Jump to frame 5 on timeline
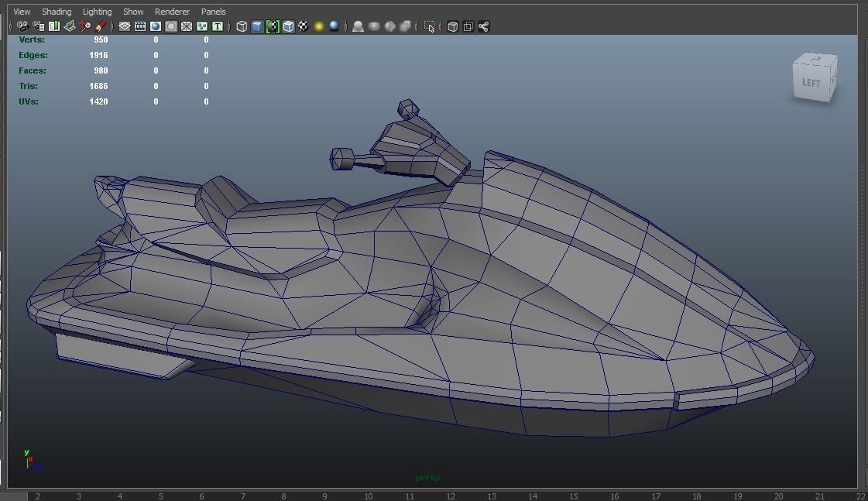The width and height of the screenshot is (868, 501). tap(160, 496)
